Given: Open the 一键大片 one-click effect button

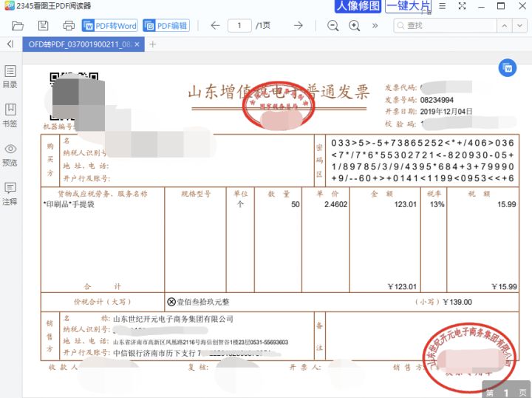Looking at the screenshot, I should tap(409, 6).
